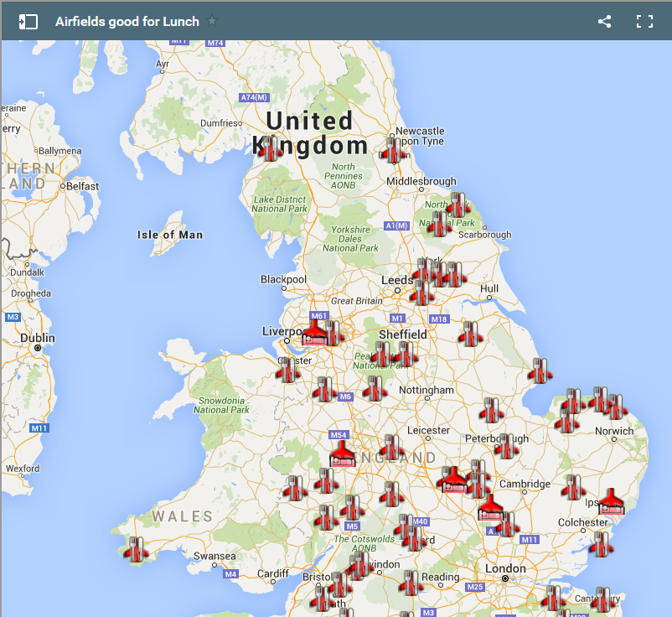Star the Airfields good for Lunch map
The width and height of the screenshot is (672, 617).
[213, 21]
